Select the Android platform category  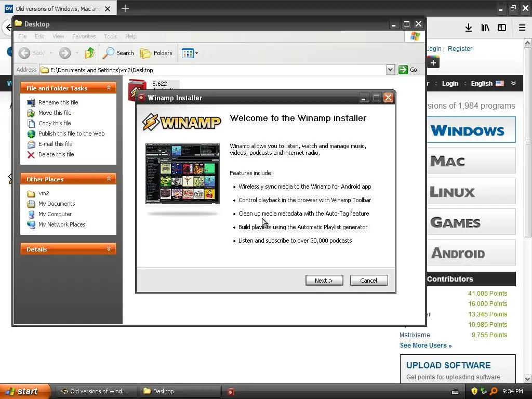tap(471, 253)
